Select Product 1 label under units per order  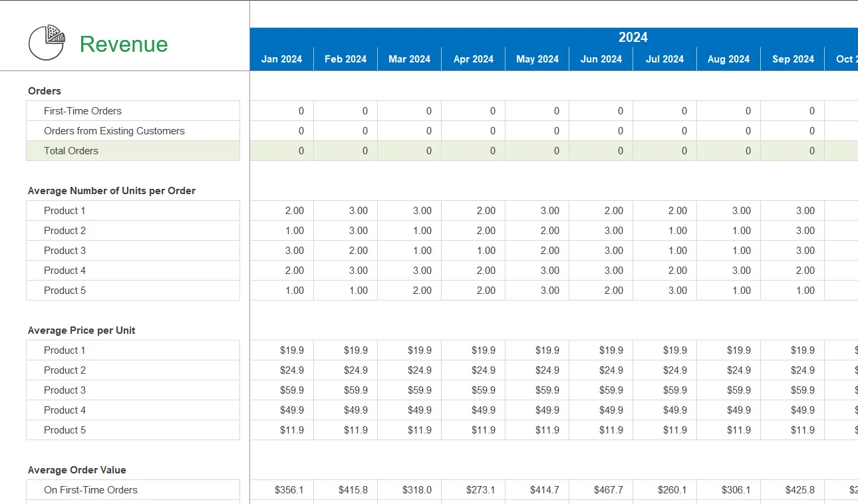click(65, 210)
